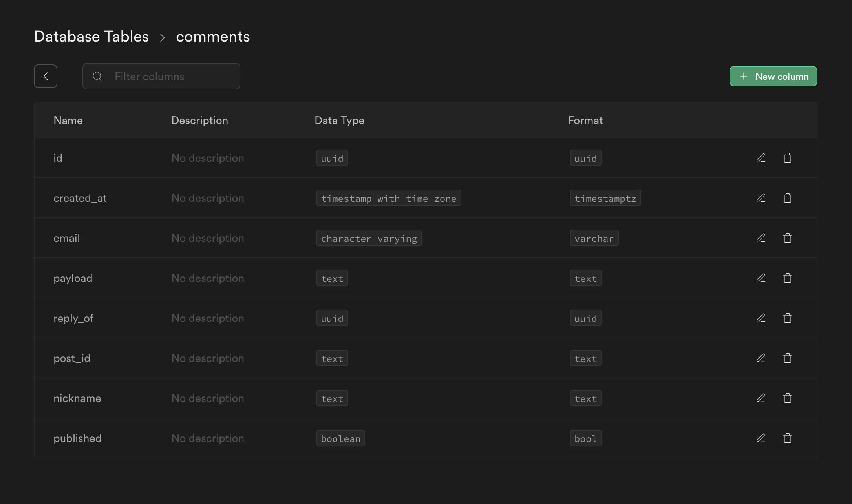Edit the id column
This screenshot has width=852, height=504.
(761, 158)
